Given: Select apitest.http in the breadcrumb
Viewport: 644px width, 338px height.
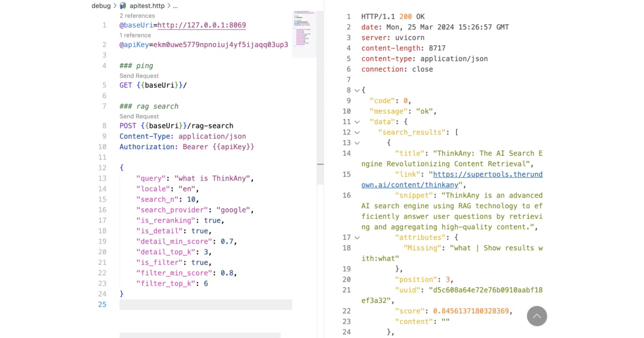Looking at the screenshot, I should point(147,6).
